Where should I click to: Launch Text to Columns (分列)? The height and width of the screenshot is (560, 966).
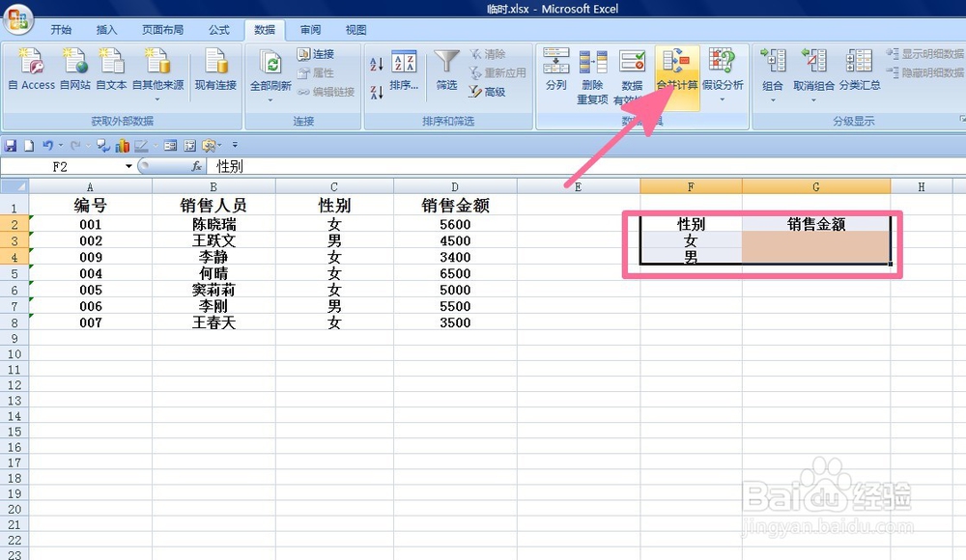tap(555, 70)
